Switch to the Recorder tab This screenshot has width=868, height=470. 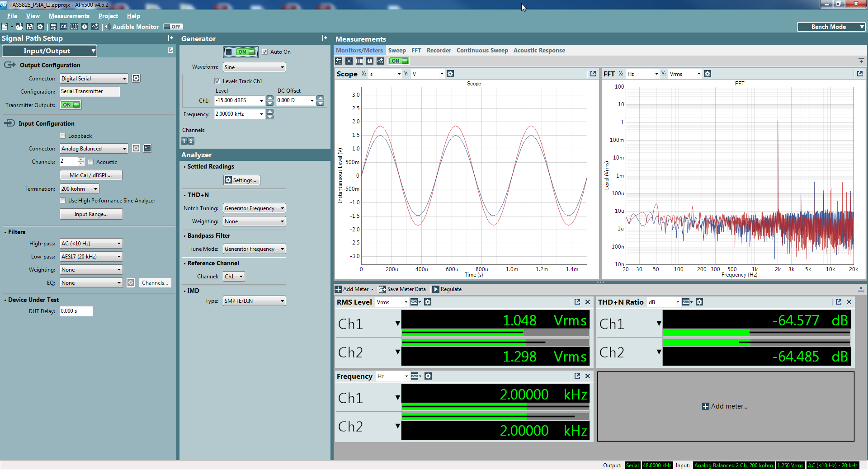[439, 50]
